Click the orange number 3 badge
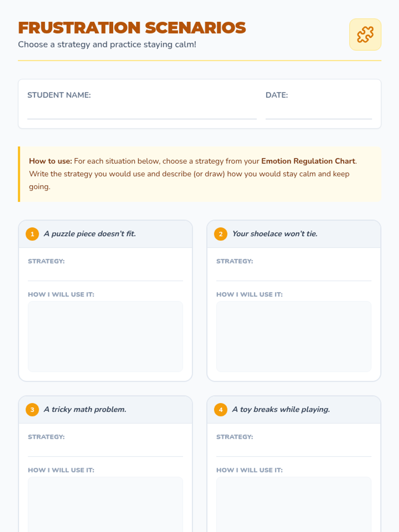Screen dimensions: 399x532 click(x=32, y=410)
